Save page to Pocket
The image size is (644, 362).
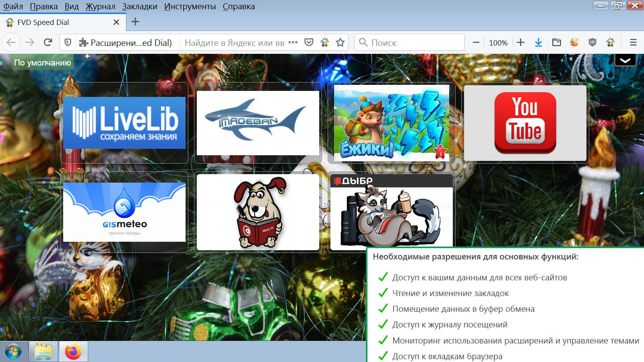coord(309,42)
